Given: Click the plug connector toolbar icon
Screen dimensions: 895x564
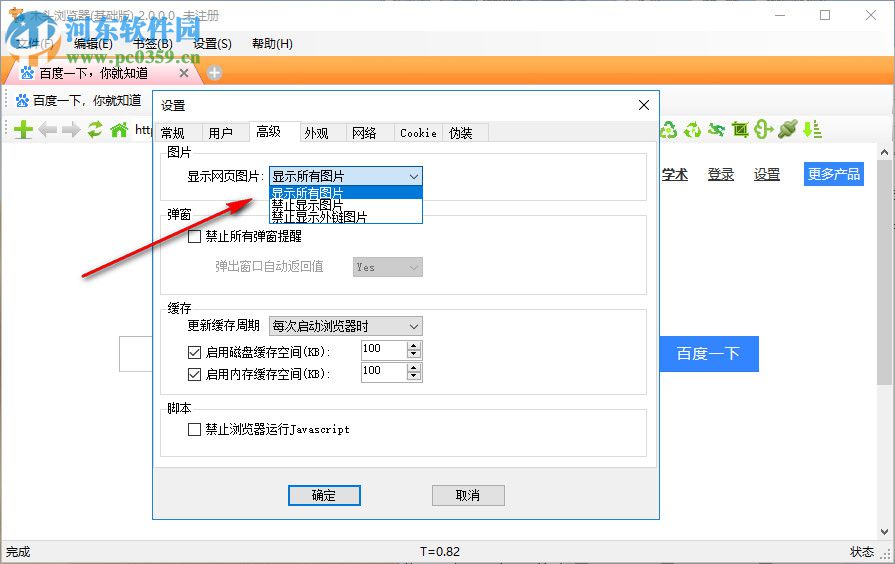Looking at the screenshot, I should click(787, 129).
